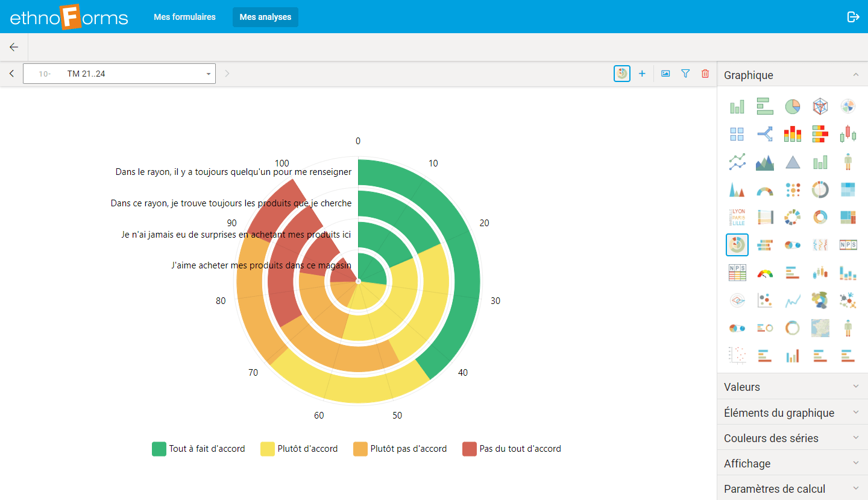Expand the Paramètres de calcul section
Viewport: 868px width, 500px height.
pos(793,489)
